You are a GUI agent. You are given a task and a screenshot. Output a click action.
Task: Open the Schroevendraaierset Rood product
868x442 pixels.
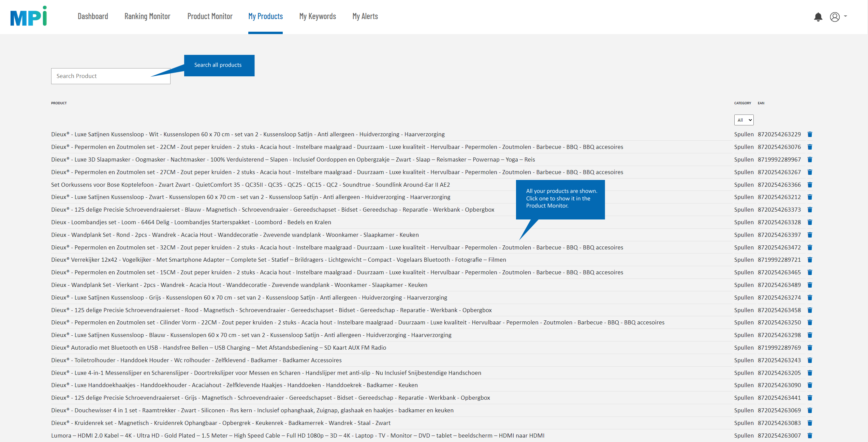coord(271,310)
